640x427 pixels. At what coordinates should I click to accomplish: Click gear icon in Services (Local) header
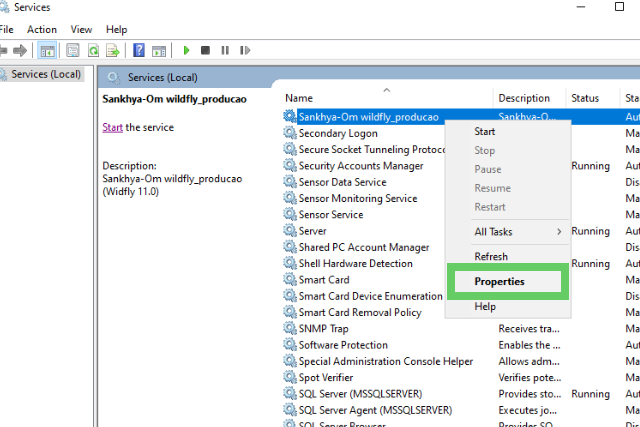pos(113,78)
